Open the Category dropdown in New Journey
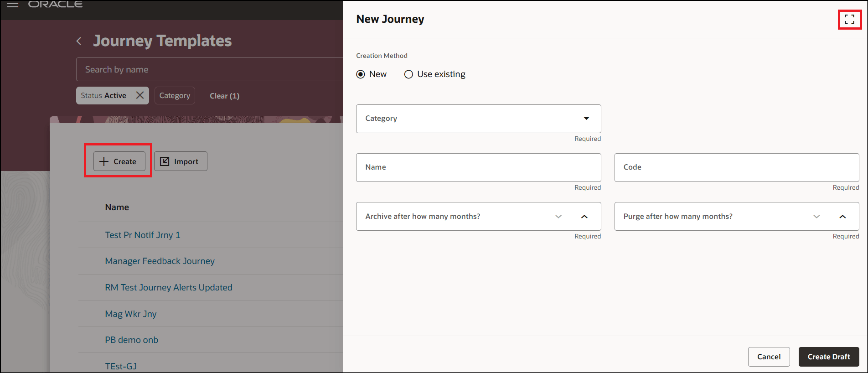The height and width of the screenshot is (373, 868). [478, 119]
